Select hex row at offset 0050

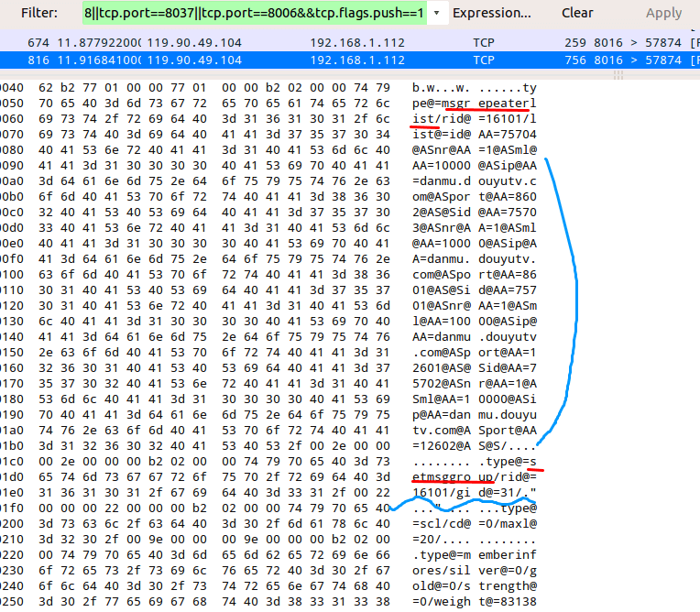(268, 104)
